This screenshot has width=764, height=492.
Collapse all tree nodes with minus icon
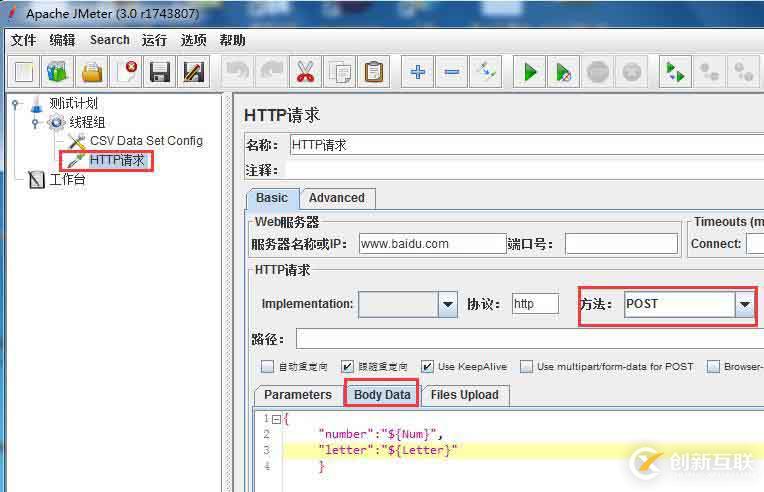click(452, 72)
